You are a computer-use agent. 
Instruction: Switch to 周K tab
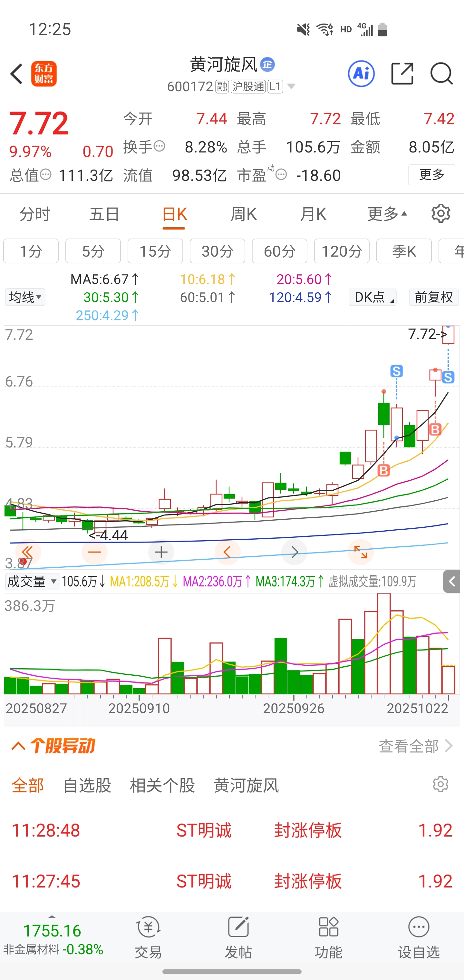click(243, 214)
